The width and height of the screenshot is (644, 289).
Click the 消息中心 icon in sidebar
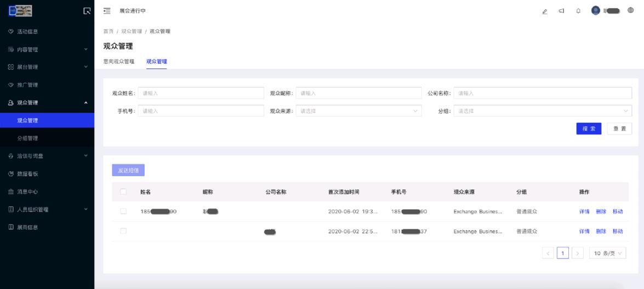click(11, 192)
